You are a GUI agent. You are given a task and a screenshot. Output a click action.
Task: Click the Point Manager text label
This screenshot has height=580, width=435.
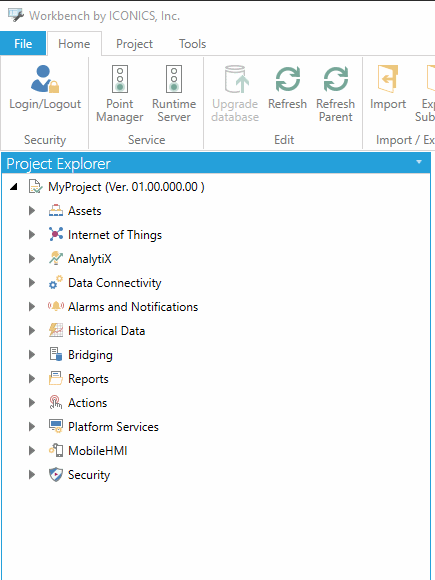point(120,110)
